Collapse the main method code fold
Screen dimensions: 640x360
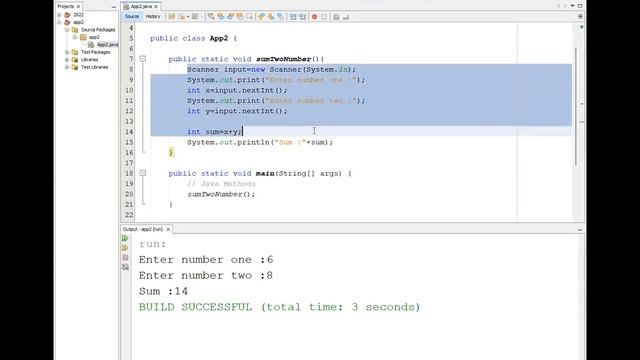pyautogui.click(x=142, y=173)
